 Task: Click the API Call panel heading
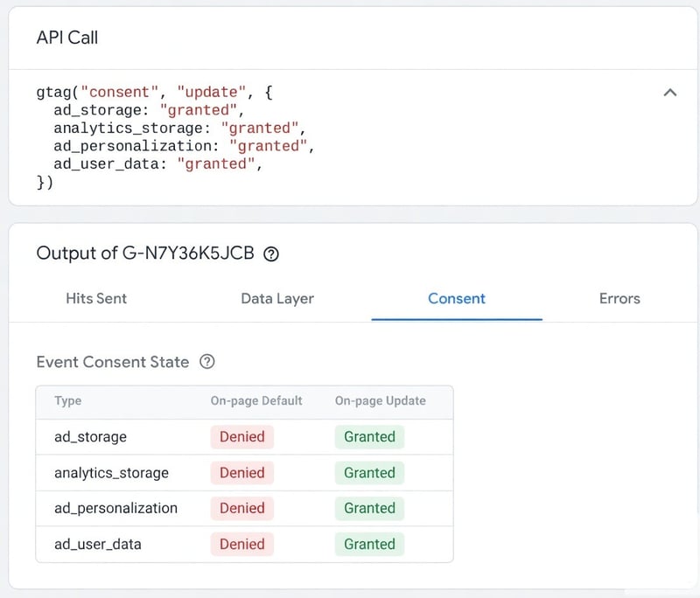tap(67, 38)
